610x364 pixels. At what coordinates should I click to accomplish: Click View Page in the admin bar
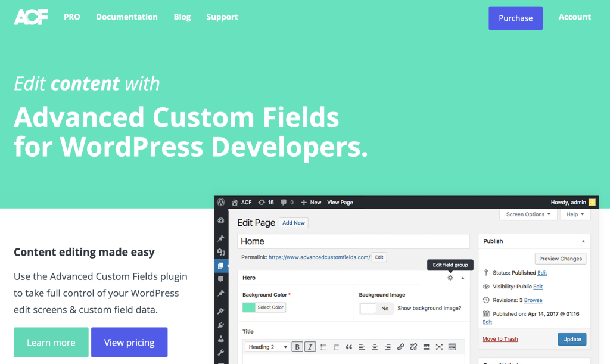340,202
